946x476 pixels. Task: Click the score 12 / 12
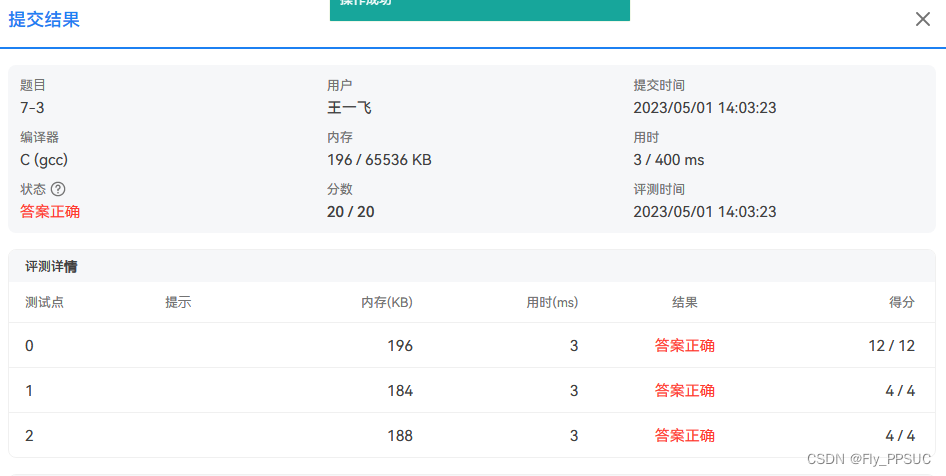pos(892,346)
